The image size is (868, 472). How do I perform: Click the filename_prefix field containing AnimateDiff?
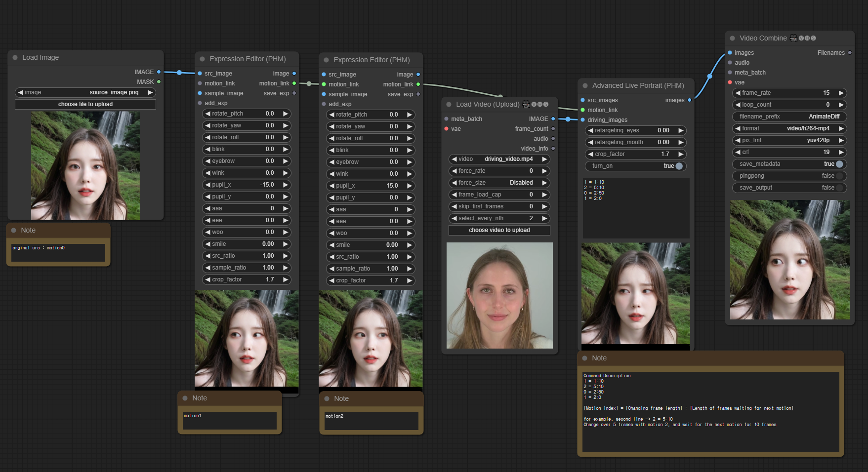tap(789, 117)
